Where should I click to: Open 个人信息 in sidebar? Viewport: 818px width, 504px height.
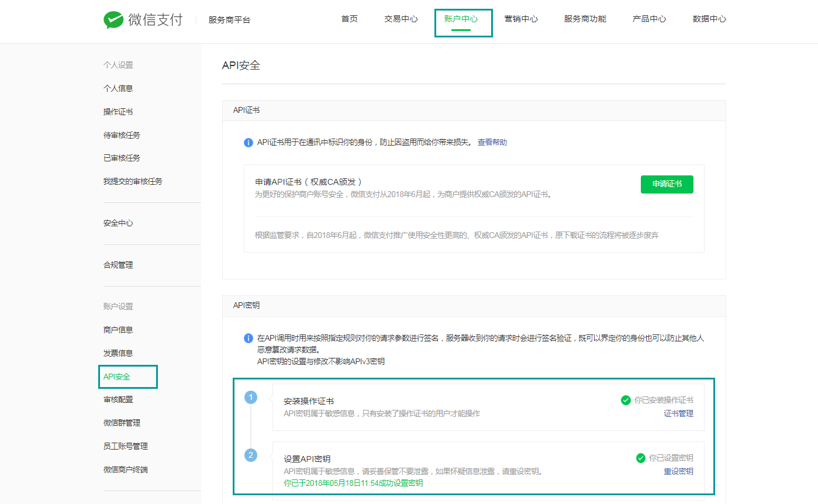[118, 88]
